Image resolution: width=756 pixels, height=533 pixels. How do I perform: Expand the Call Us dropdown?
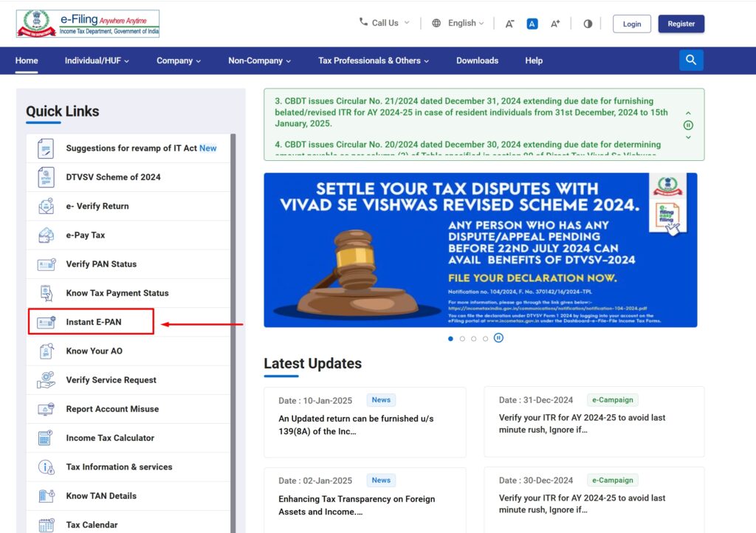[x=383, y=23]
